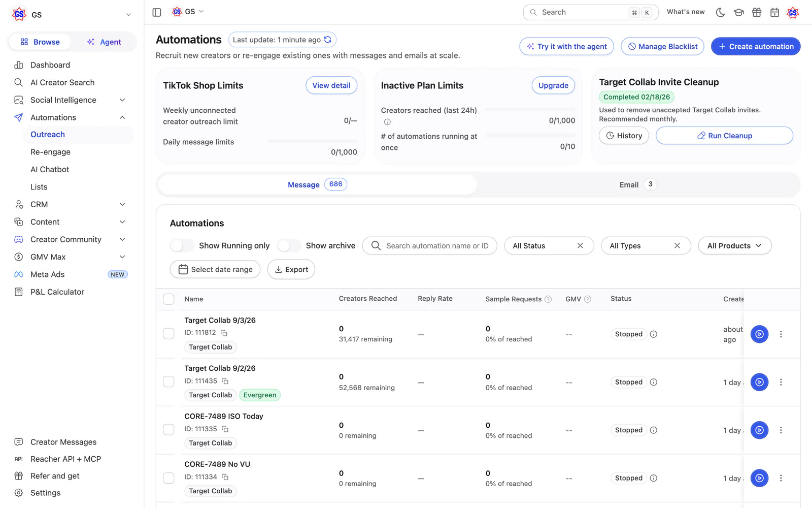
Task: Start the Target Collab 9/3/26 automation
Action: pyautogui.click(x=759, y=334)
